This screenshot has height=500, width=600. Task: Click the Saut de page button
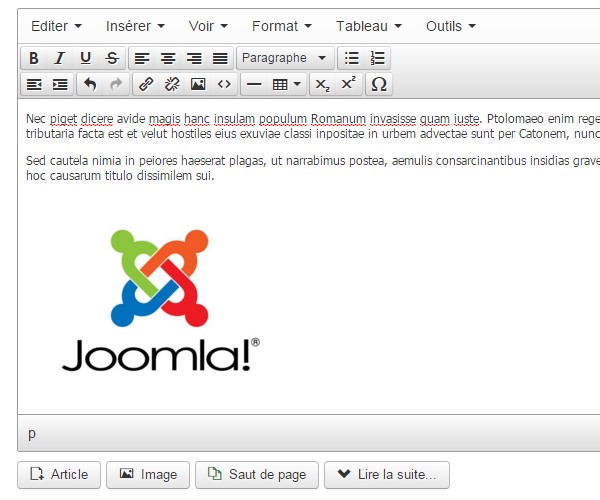pyautogui.click(x=257, y=475)
